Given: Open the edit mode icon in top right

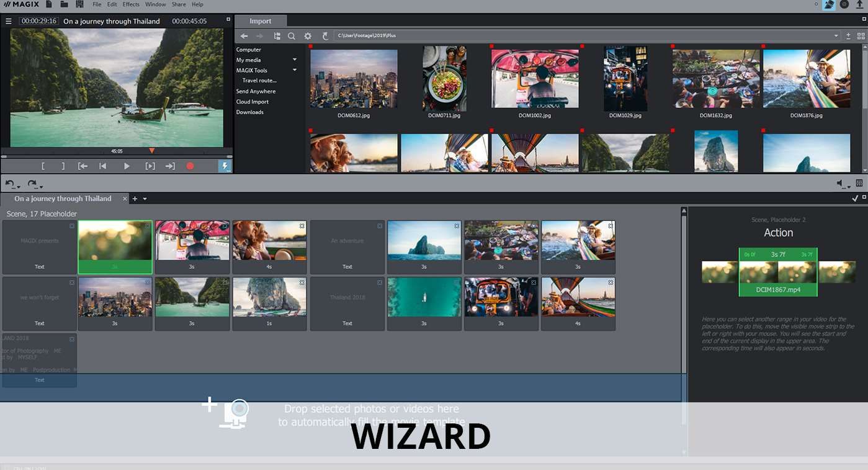Looking at the screenshot, I should pyautogui.click(x=829, y=4).
